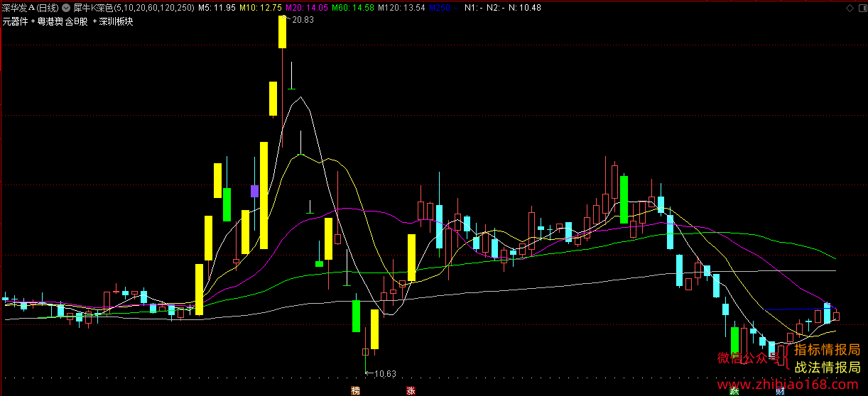The height and width of the screenshot is (396, 868).
Task: Click the blue 财 marker on time axis
Action: [x=780, y=391]
